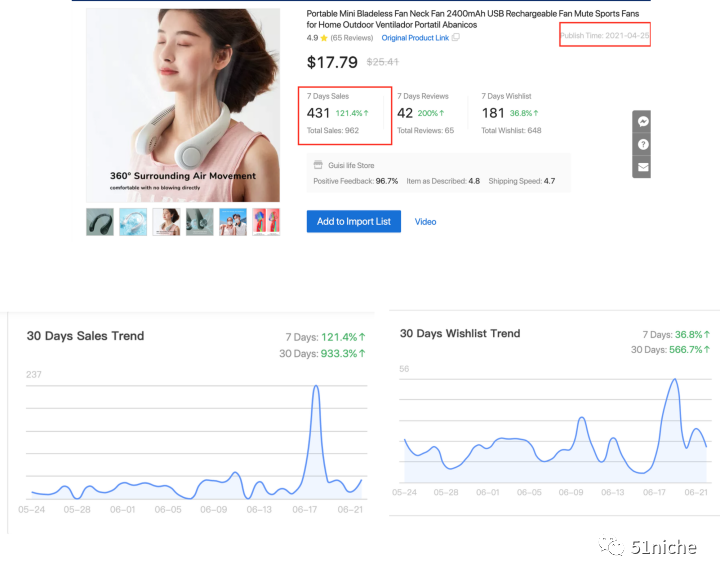Click the 06-01 label on wishlist chart axis
Image resolution: width=720 pixels, height=577 pixels.
[x=488, y=492]
